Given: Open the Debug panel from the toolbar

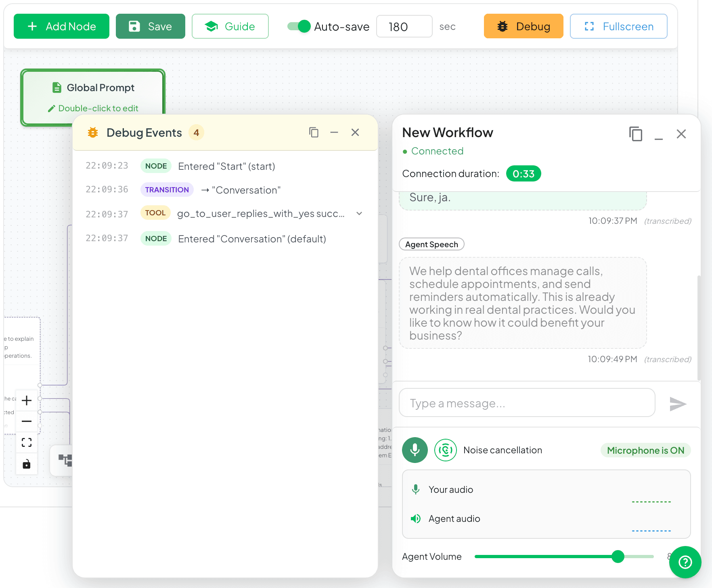Looking at the screenshot, I should pos(523,26).
